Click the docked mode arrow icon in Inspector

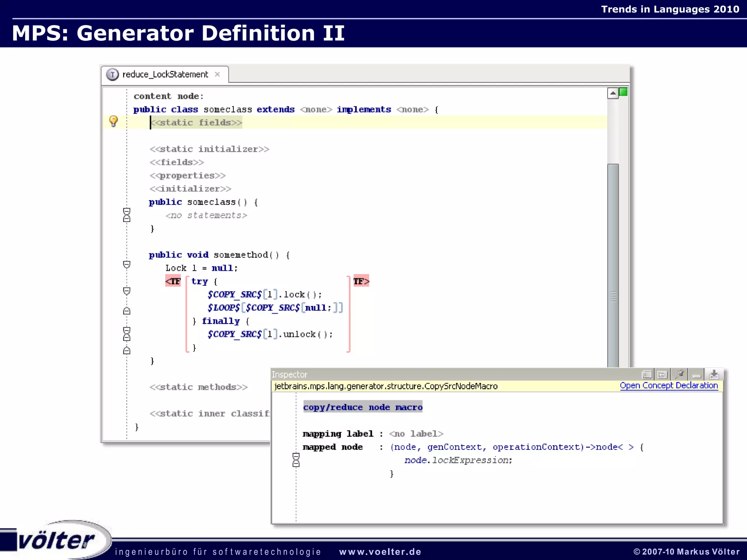pyautogui.click(x=662, y=374)
